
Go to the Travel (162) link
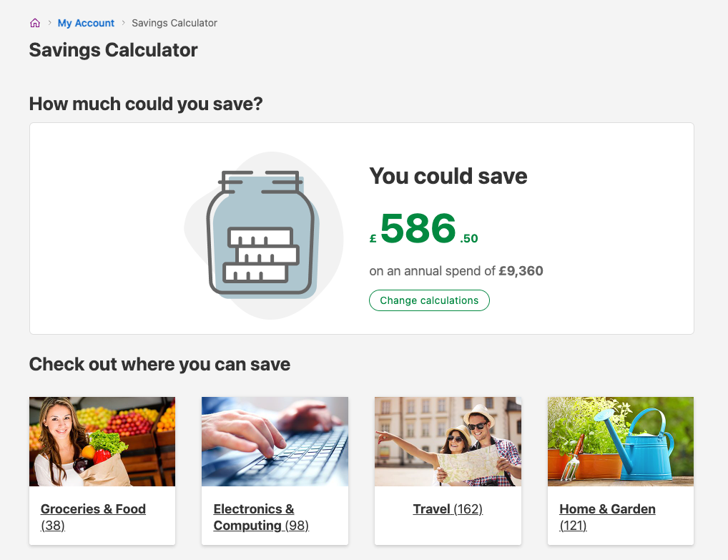pos(448,509)
